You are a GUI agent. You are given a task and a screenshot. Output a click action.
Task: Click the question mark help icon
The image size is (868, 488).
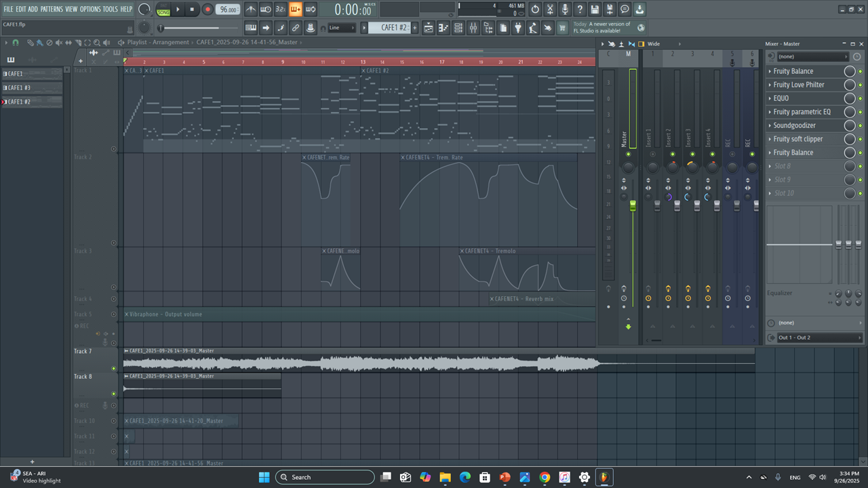pyautogui.click(x=580, y=9)
